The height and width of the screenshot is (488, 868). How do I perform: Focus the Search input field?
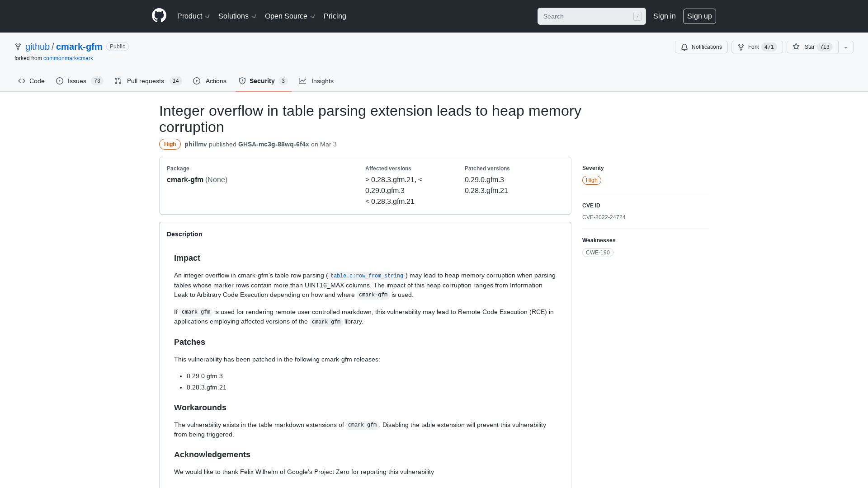(x=591, y=16)
